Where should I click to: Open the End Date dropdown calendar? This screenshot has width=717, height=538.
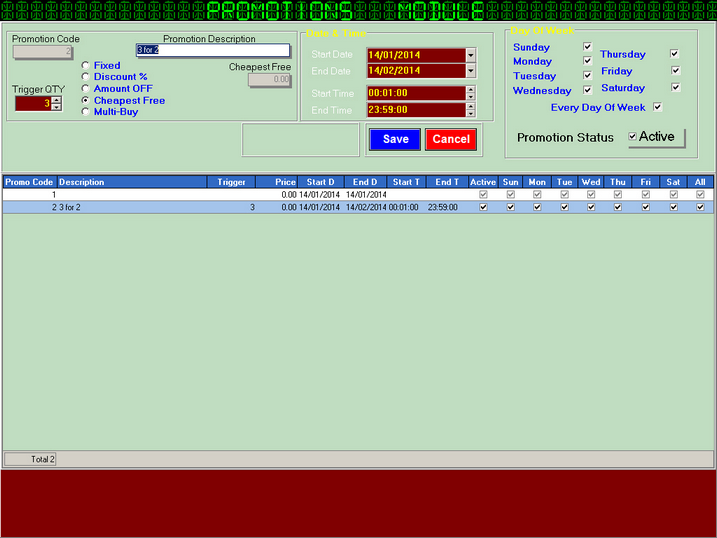471,71
